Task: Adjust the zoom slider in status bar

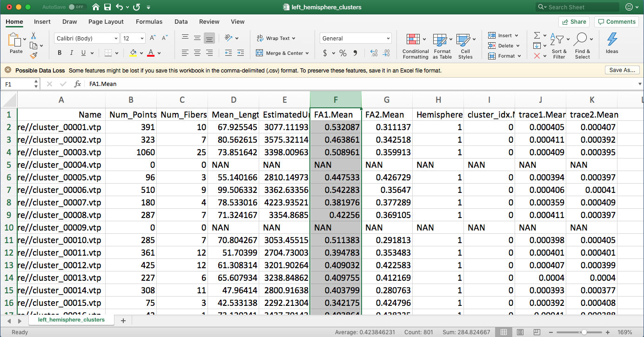Action: [x=584, y=332]
